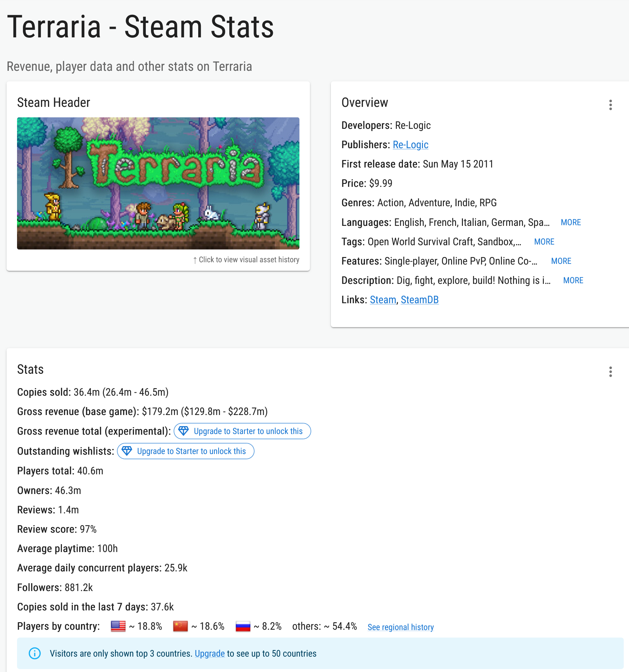
Task: Click the 'Terraria - Steam Stats' page title
Action: click(x=140, y=26)
